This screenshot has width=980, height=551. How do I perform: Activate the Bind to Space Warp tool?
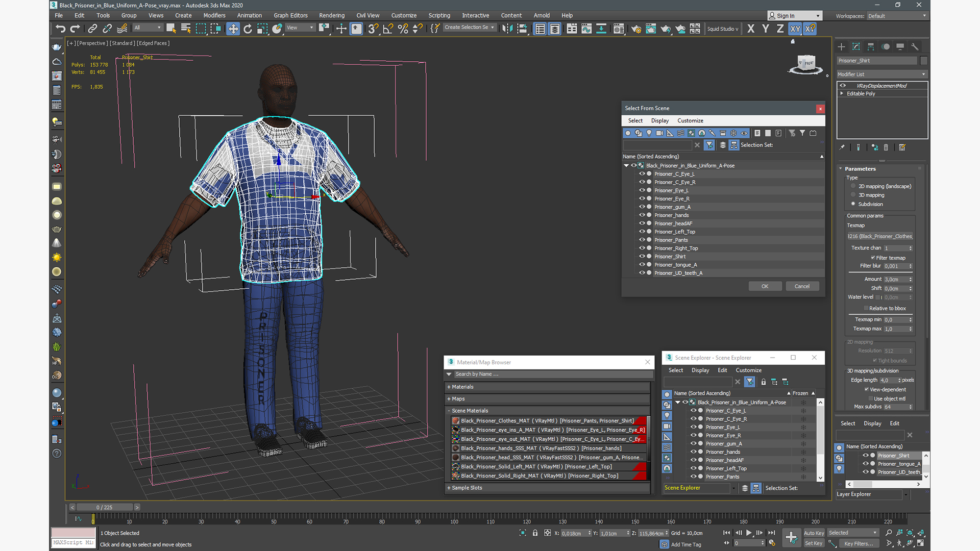click(x=122, y=29)
